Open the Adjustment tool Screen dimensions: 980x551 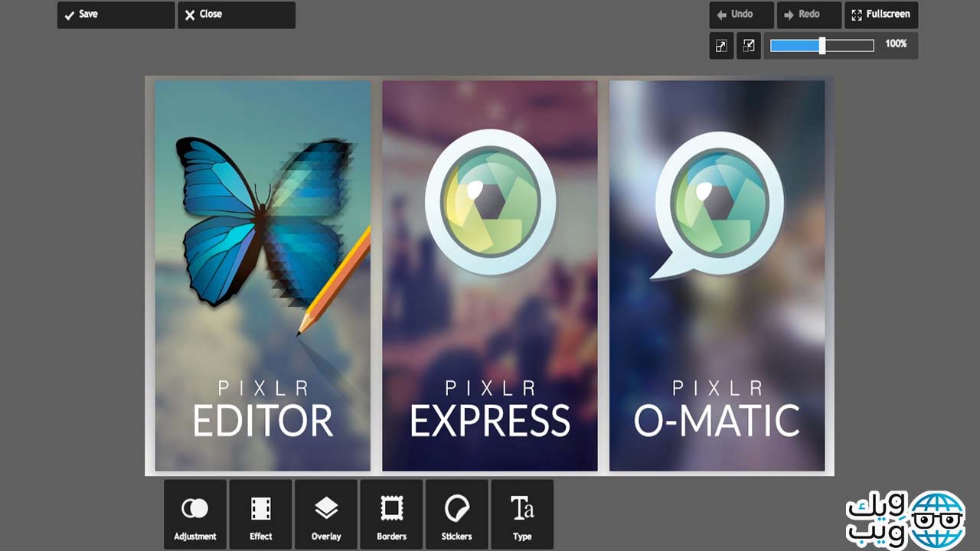(x=195, y=514)
